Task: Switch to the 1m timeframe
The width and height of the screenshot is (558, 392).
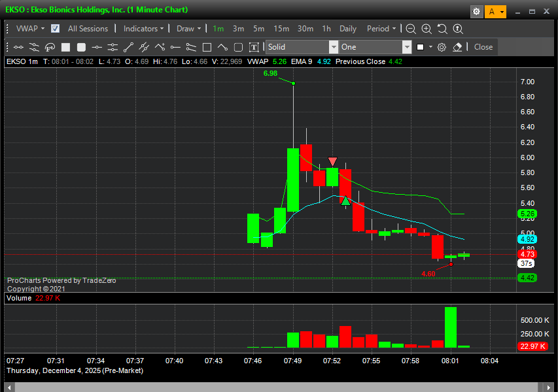Action: (218, 29)
